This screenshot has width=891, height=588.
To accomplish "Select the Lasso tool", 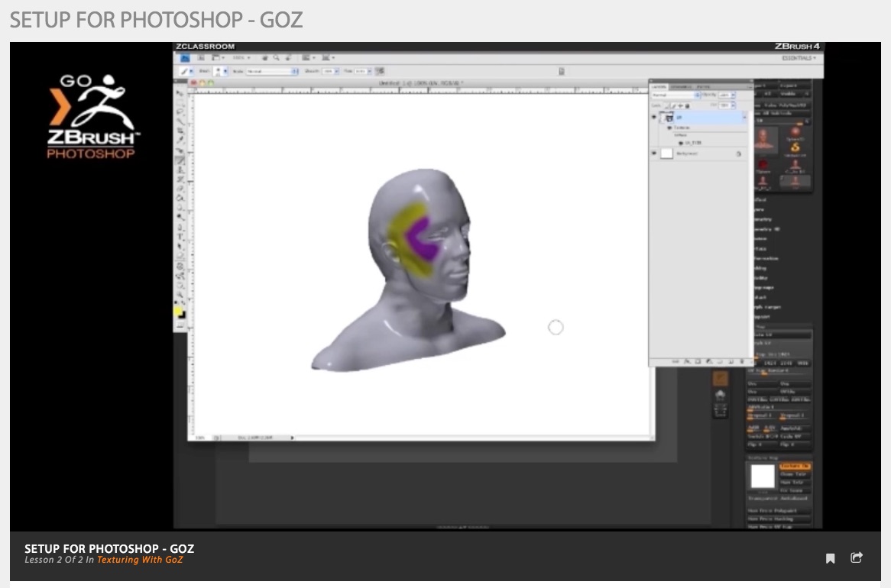I will pyautogui.click(x=180, y=112).
